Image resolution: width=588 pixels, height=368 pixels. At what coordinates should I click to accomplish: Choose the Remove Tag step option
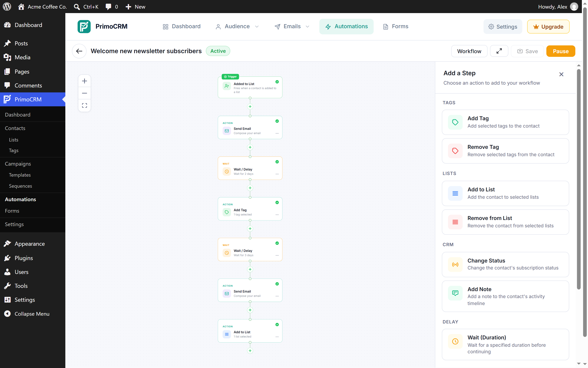(505, 151)
